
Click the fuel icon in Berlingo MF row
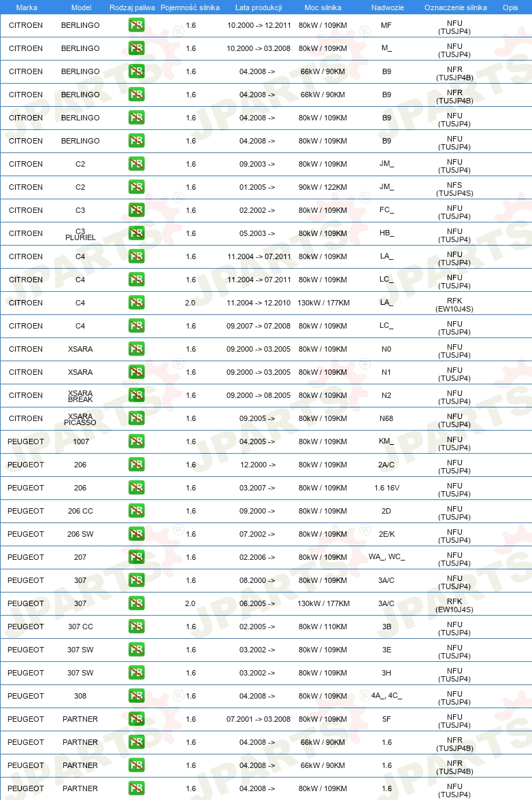136,25
